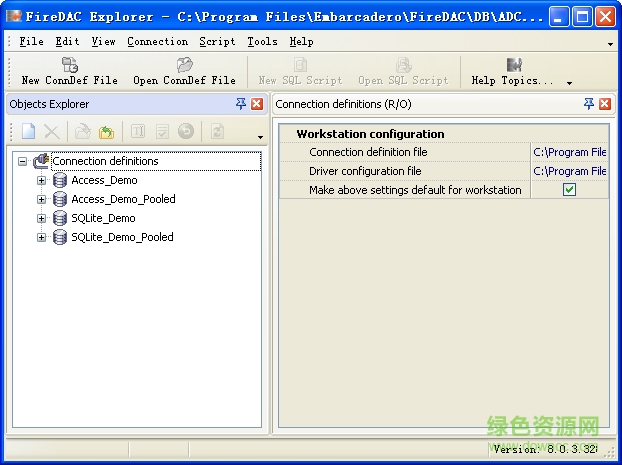Expand the SQLite_Demo_Pooled node
Viewport: 622px width, 465px height.
pos(41,238)
